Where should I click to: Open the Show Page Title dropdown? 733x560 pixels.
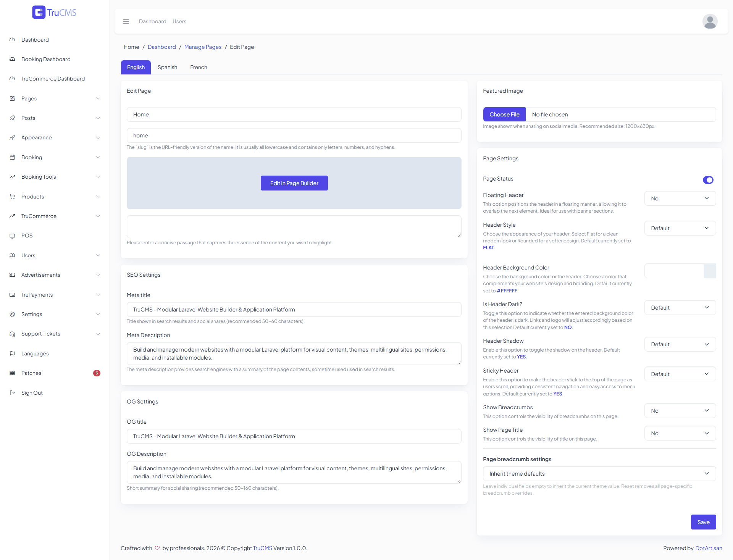(x=680, y=433)
